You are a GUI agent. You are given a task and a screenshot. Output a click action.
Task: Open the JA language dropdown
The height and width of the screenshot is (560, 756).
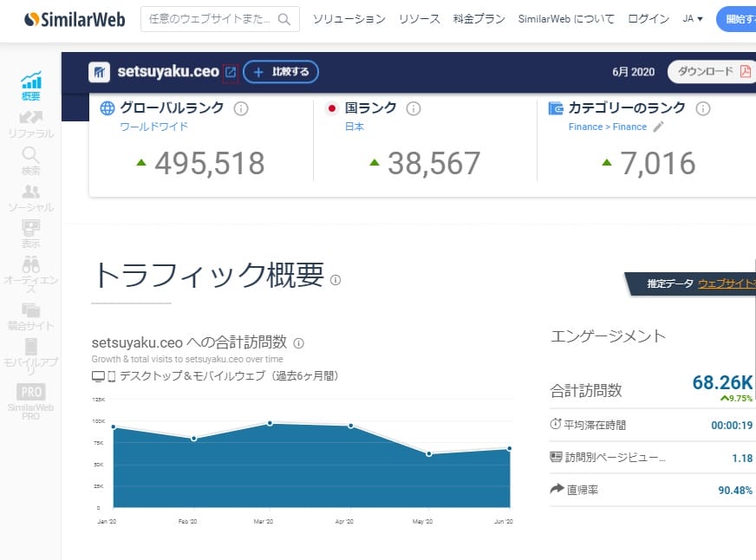coord(693,19)
